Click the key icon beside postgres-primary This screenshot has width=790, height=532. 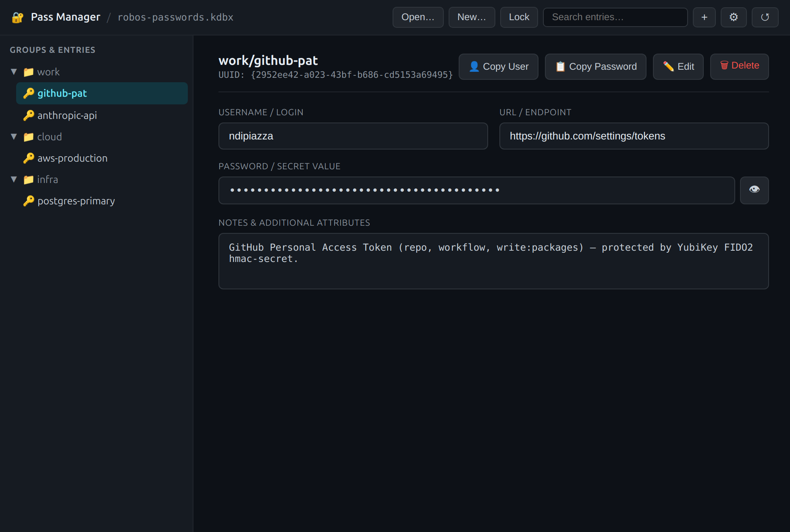click(x=29, y=201)
